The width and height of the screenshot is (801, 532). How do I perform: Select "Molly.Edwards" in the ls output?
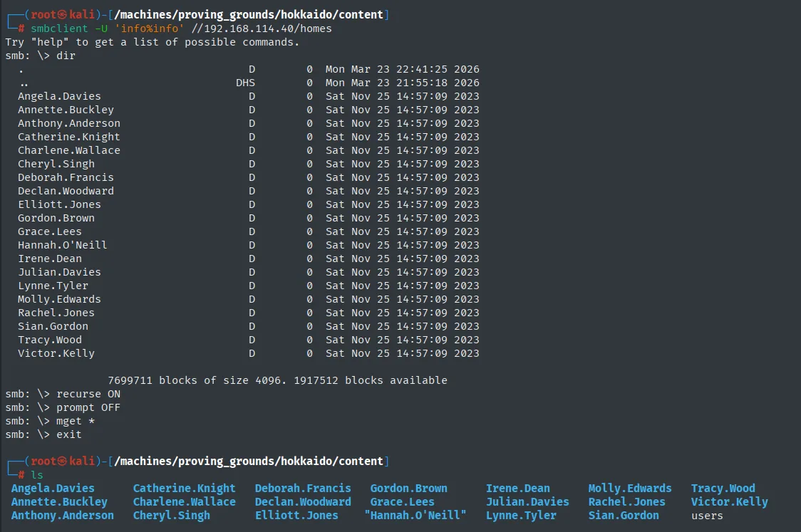(x=630, y=489)
